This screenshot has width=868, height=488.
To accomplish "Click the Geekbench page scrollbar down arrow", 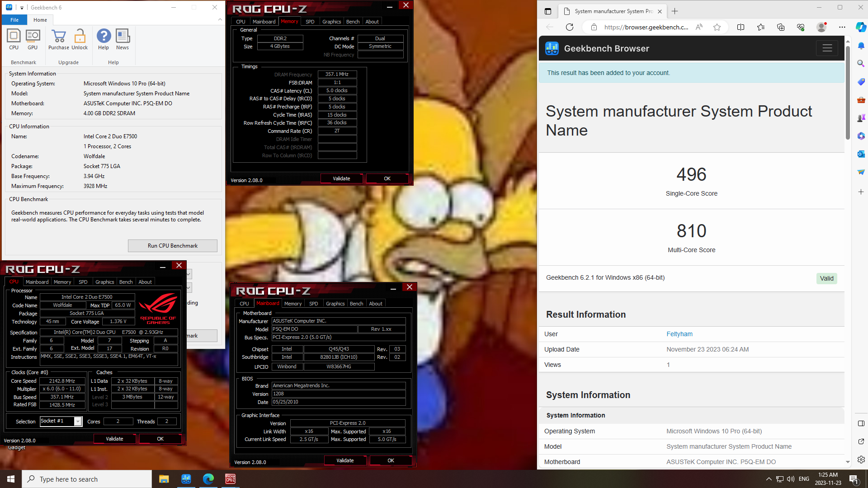I will click(848, 462).
